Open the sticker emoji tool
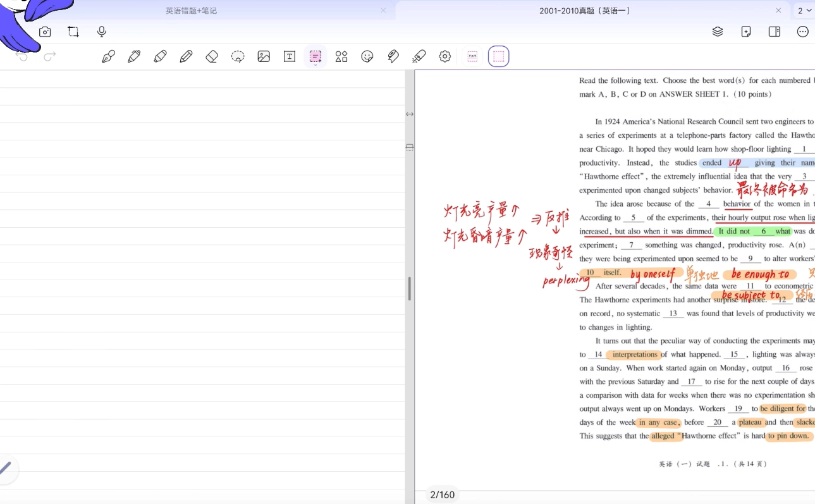Screen dimensions: 815x504 click(367, 57)
